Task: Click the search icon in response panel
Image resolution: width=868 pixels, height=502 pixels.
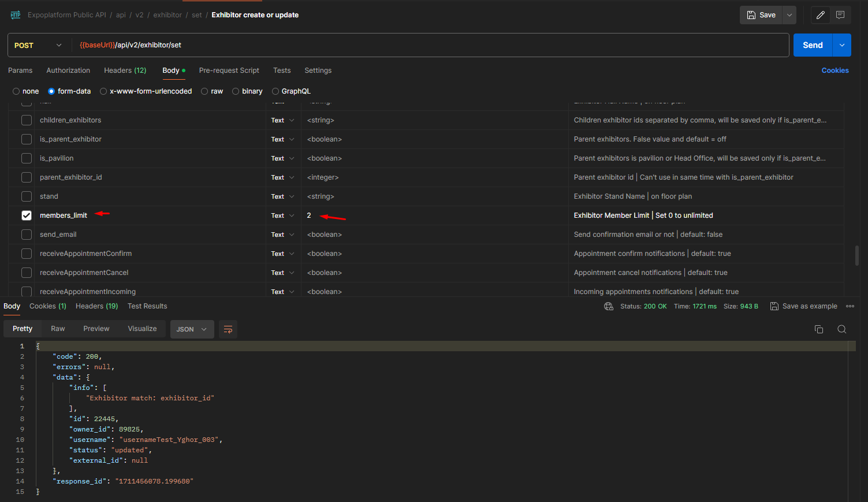Action: (x=841, y=329)
